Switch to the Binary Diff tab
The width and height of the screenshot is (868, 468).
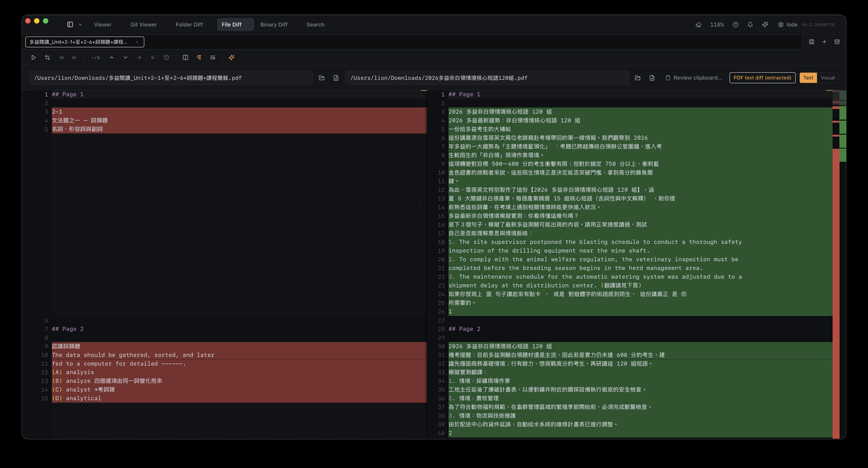tap(274, 25)
